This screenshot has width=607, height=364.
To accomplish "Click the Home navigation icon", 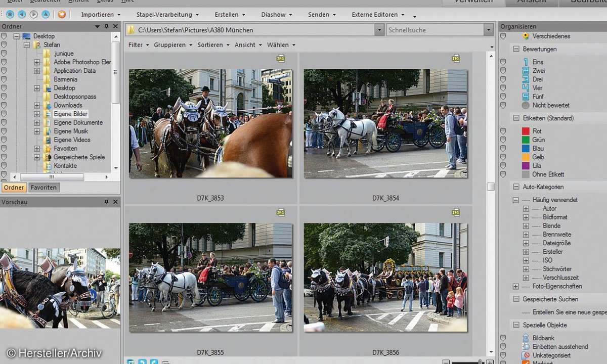I will click(x=10, y=15).
